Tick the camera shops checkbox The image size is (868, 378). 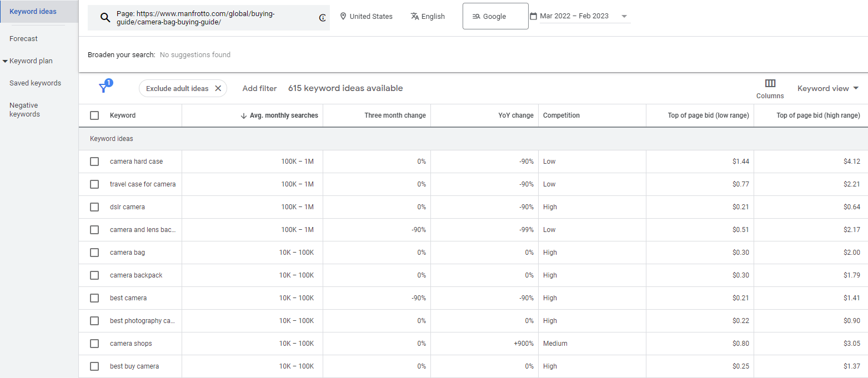94,344
